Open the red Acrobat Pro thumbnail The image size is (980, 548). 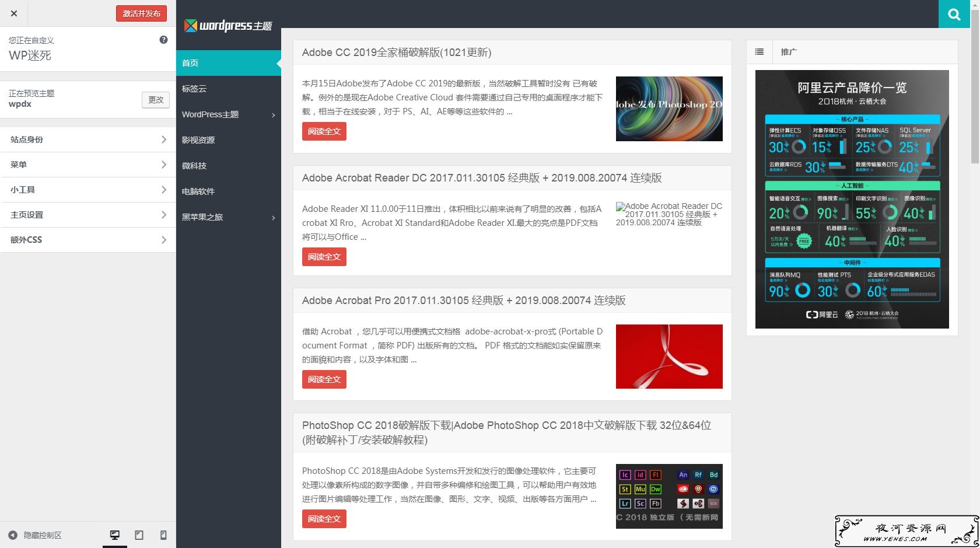[669, 357]
